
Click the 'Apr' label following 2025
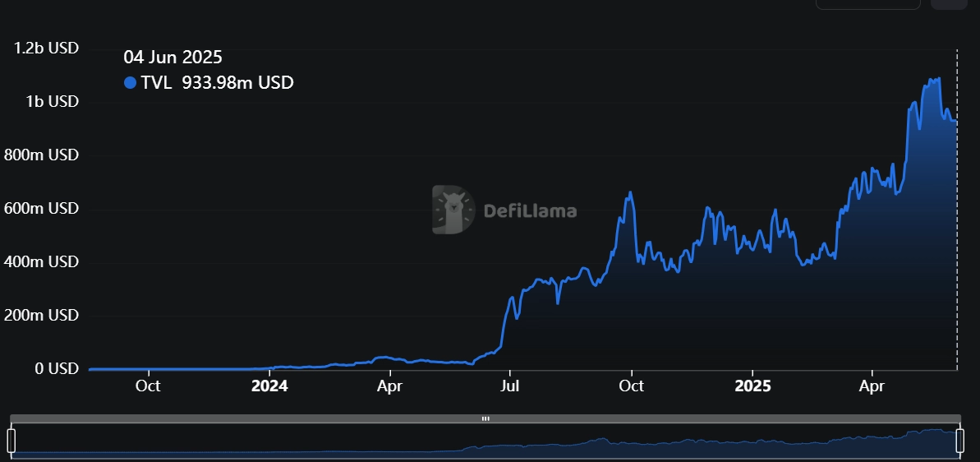pos(872,386)
